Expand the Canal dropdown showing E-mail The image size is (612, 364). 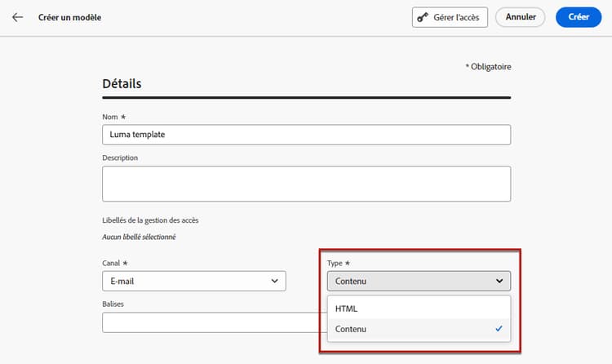point(193,281)
